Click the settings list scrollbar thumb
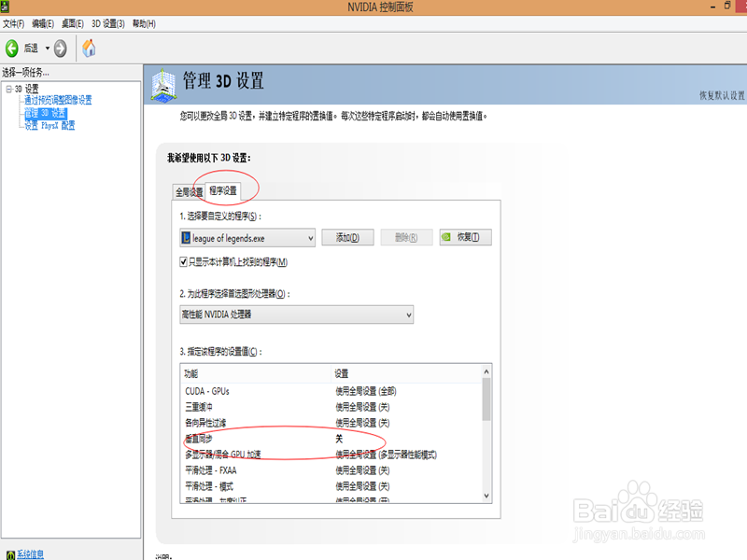This screenshot has height=560, width=747. pyautogui.click(x=486, y=399)
